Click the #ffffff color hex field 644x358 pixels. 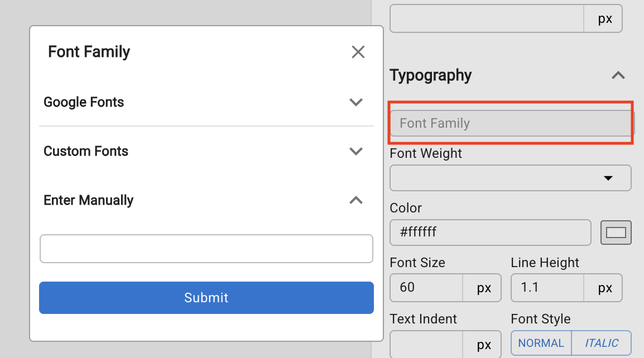click(x=489, y=233)
